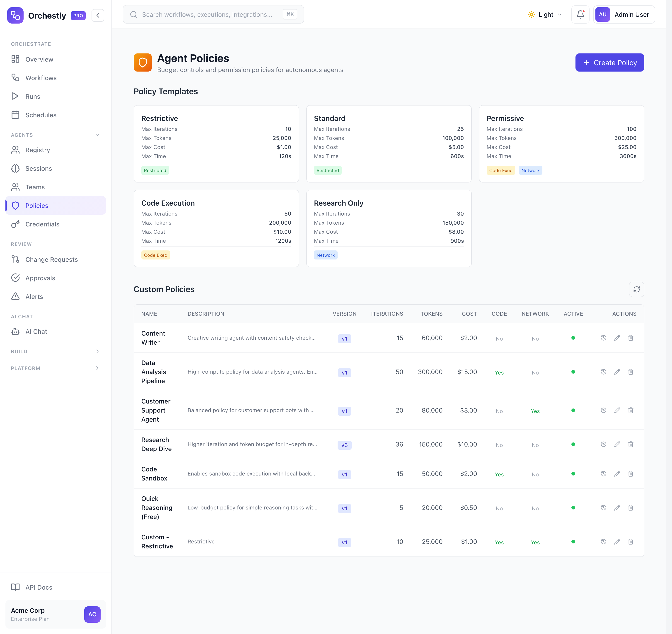Click the Create Policy button
Viewport: 672px width, 634px height.
coord(610,62)
